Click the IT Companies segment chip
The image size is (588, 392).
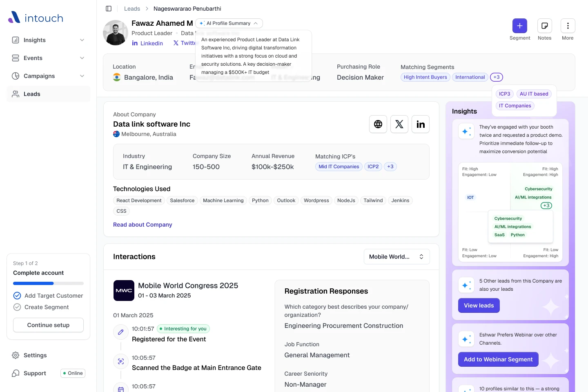click(x=515, y=106)
